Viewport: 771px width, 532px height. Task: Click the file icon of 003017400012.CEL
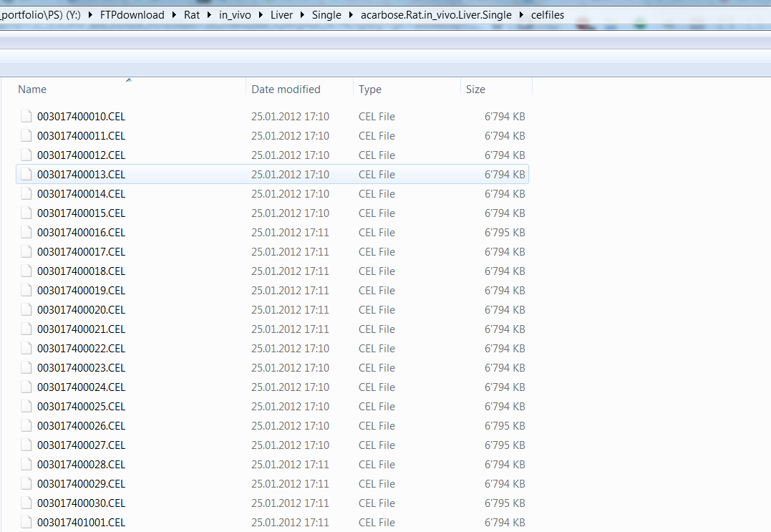pos(26,155)
